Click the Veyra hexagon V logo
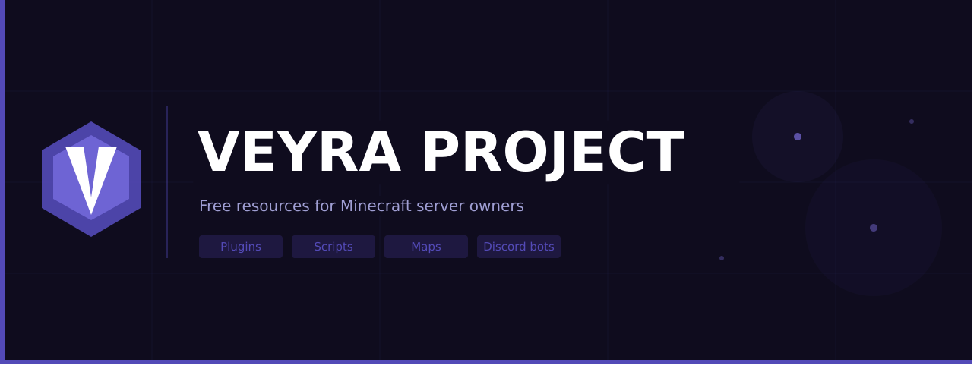Image resolution: width=980 pixels, height=372 pixels. point(91,179)
